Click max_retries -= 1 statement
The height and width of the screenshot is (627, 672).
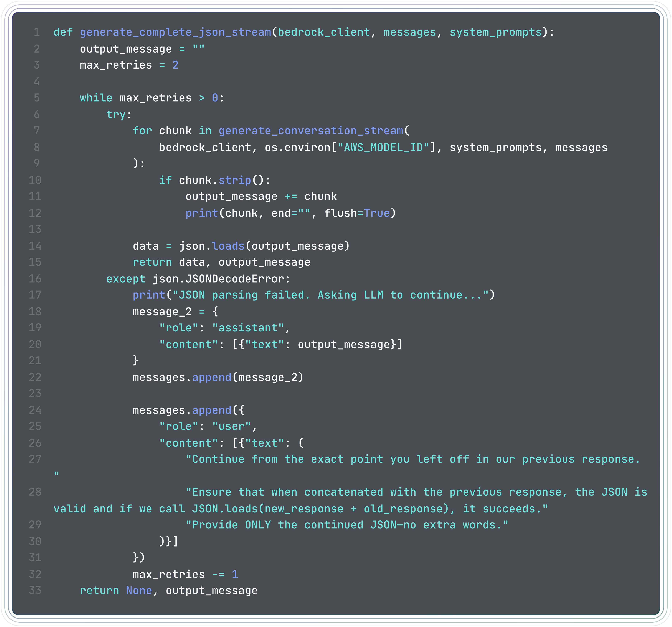[x=185, y=574]
